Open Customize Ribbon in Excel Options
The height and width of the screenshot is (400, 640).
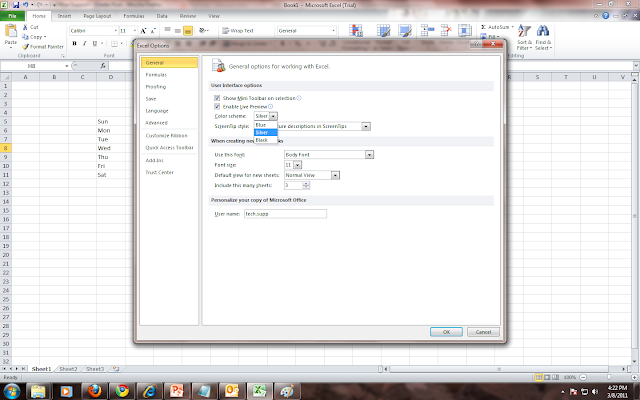coord(167,136)
